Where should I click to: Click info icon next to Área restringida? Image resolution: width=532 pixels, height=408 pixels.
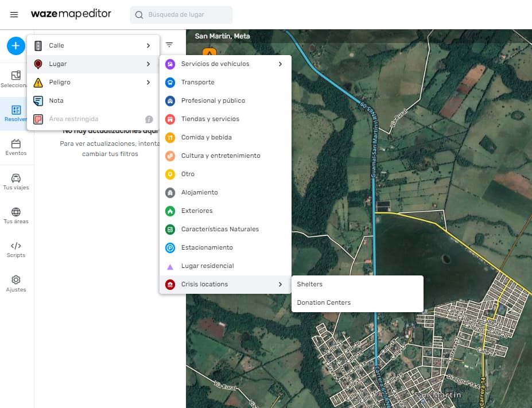point(149,119)
